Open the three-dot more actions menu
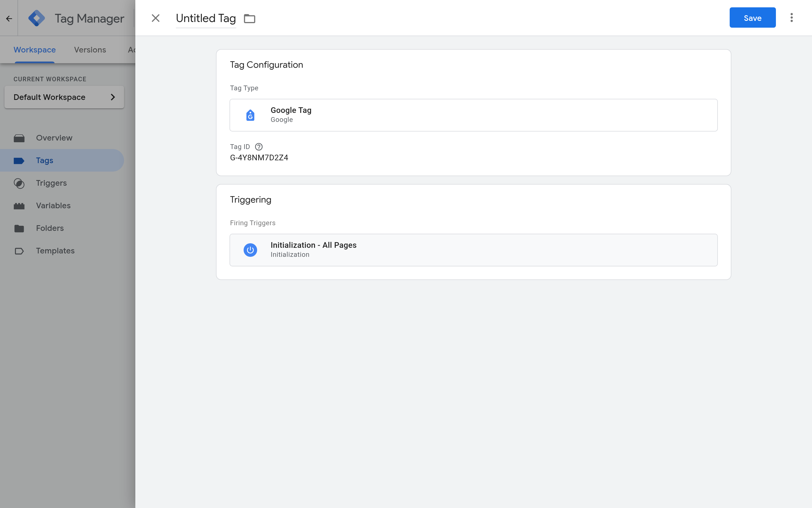 click(791, 18)
